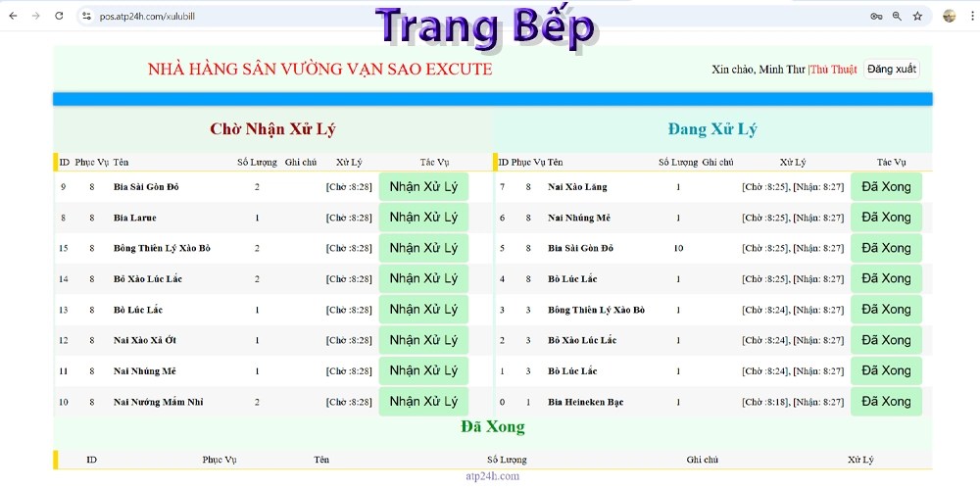
Task: Log out with Đăng xuất button
Action: pyautogui.click(x=892, y=70)
